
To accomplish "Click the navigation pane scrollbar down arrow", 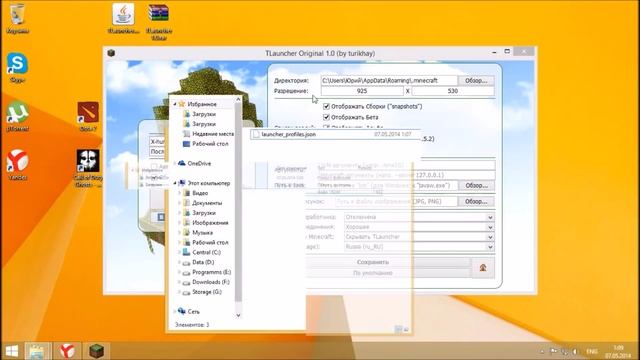I will (238, 316).
